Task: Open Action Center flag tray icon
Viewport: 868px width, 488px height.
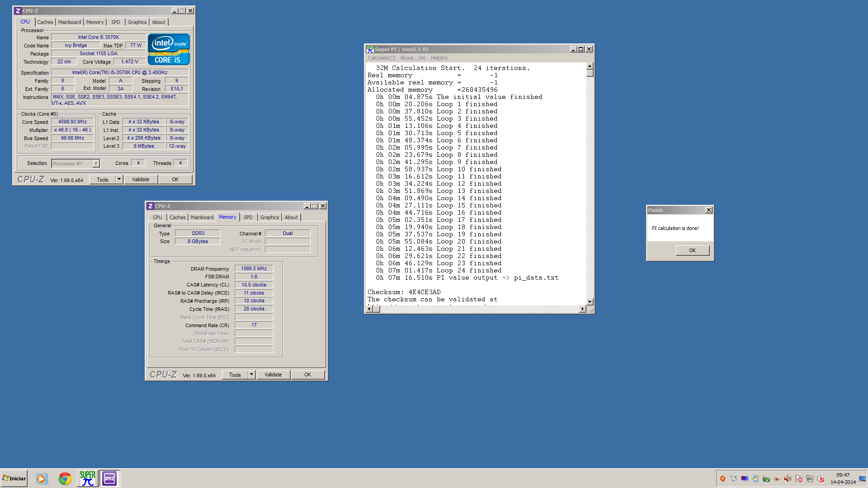Action: [798, 479]
